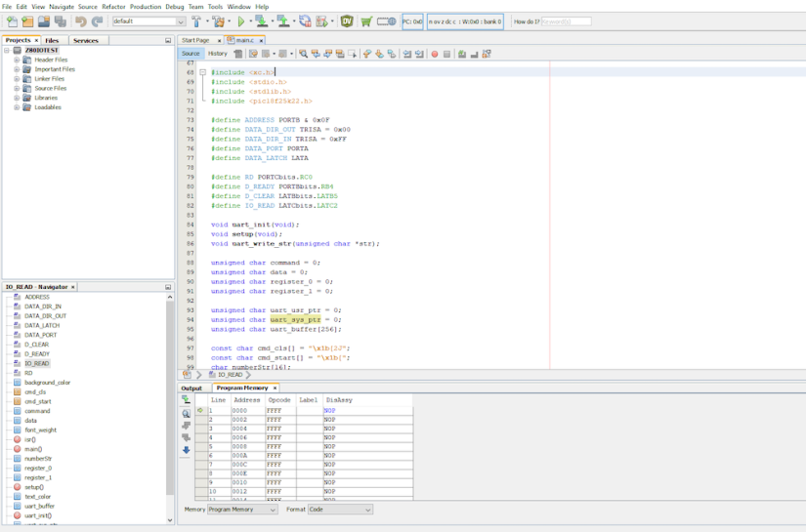This screenshot has height=532, width=806.
Task: Start macro recording with the red circle button
Action: (435, 54)
